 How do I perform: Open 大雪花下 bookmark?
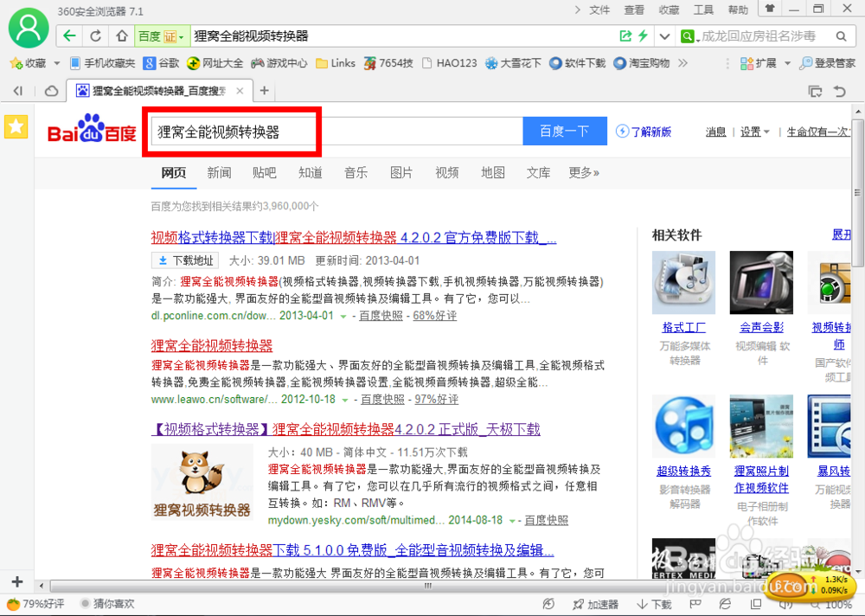coord(513,63)
